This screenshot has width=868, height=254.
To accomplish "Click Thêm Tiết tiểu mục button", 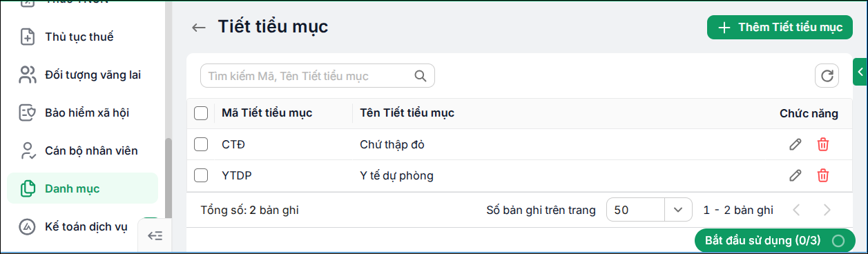I will pyautogui.click(x=780, y=28).
